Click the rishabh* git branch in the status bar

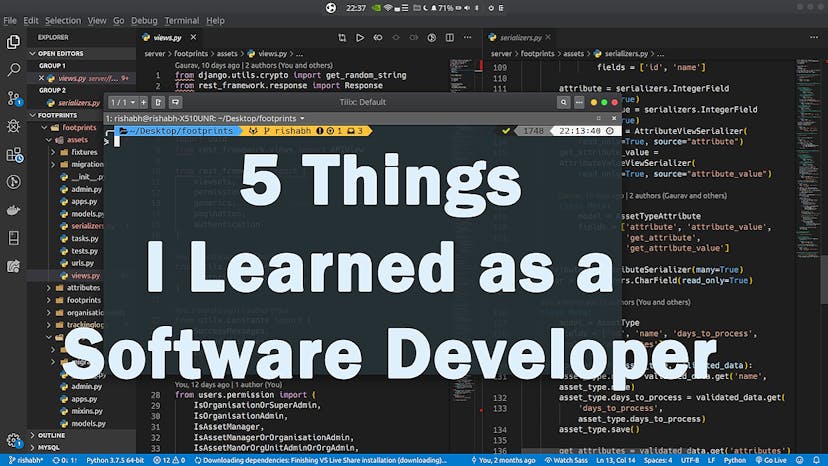26,460
